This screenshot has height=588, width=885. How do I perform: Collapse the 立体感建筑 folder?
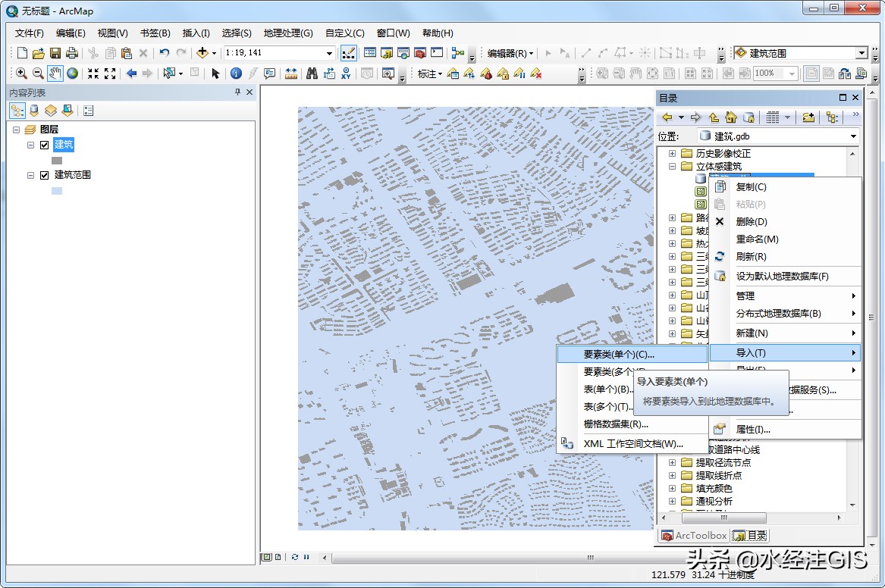click(672, 166)
